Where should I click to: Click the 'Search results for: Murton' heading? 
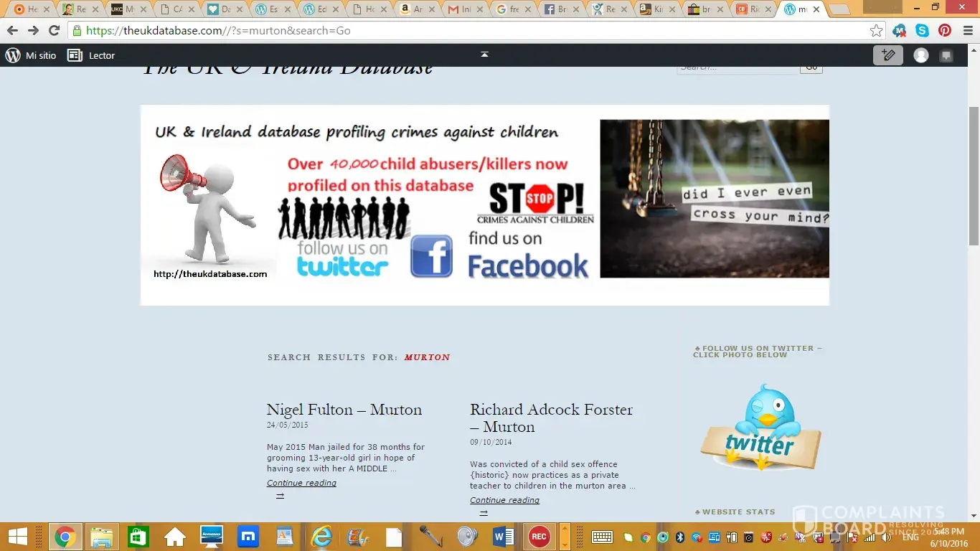pos(359,357)
